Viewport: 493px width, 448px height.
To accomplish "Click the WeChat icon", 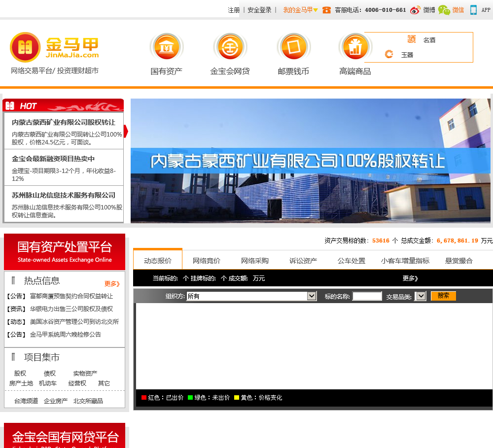I will click(x=444, y=10).
